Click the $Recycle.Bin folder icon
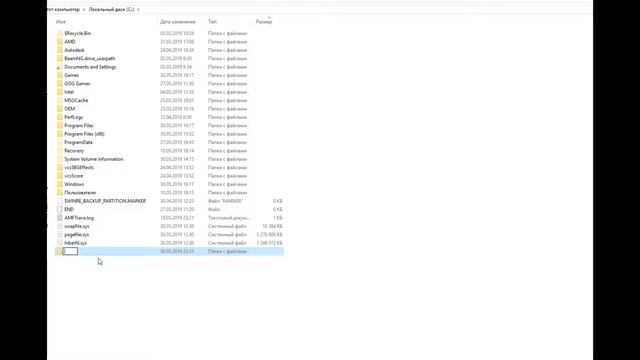The height and width of the screenshot is (360, 640). [x=60, y=33]
